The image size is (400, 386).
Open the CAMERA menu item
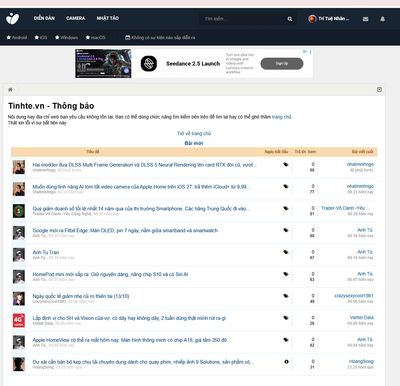[76, 18]
